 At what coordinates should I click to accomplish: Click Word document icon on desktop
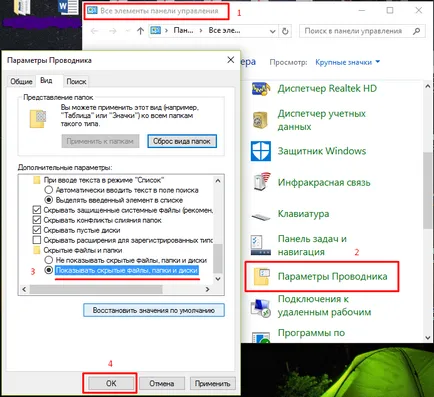[68, 7]
